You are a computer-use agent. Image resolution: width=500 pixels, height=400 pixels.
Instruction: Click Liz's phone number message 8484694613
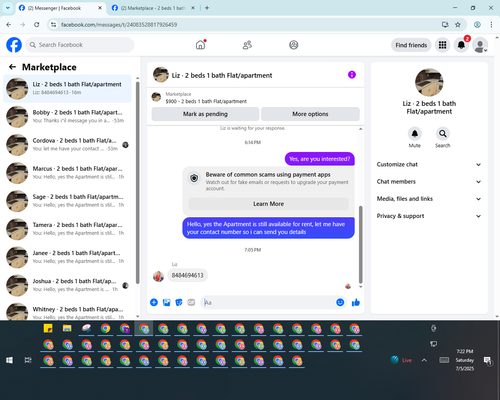point(187,275)
